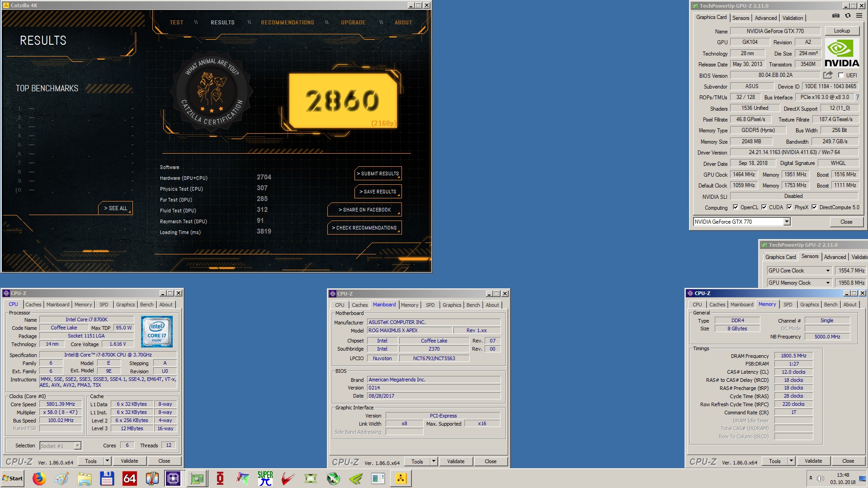Open Tools dropdown arrow in Mainboard CPU-Z

(x=434, y=461)
